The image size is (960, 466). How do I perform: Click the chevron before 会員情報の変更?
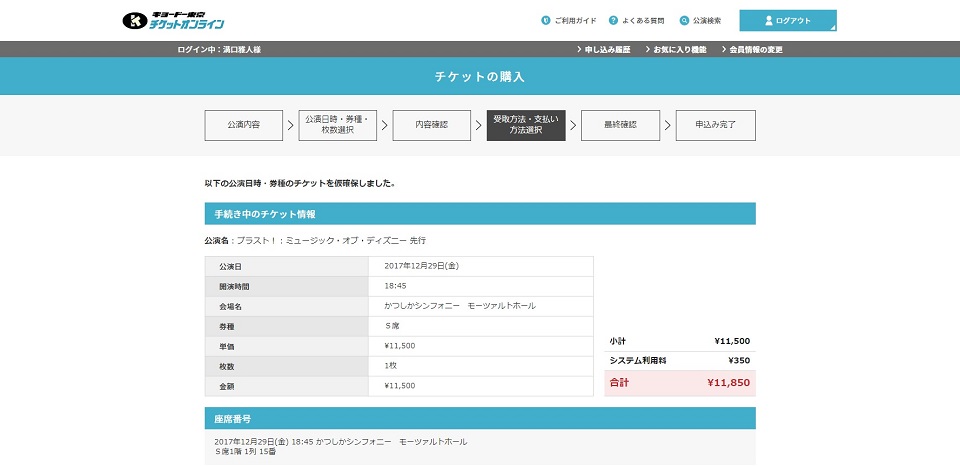722,49
